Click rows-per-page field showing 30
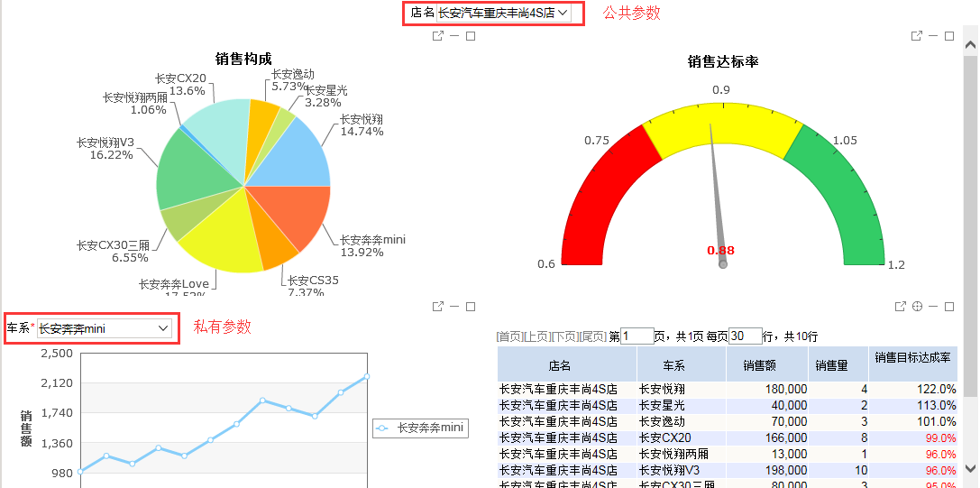The image size is (980, 488). [x=746, y=336]
